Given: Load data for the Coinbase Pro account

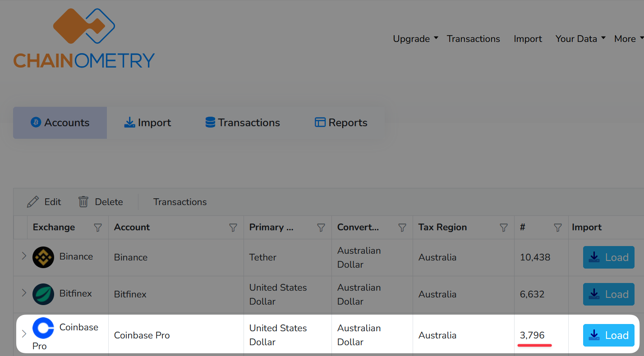Looking at the screenshot, I should [x=609, y=335].
